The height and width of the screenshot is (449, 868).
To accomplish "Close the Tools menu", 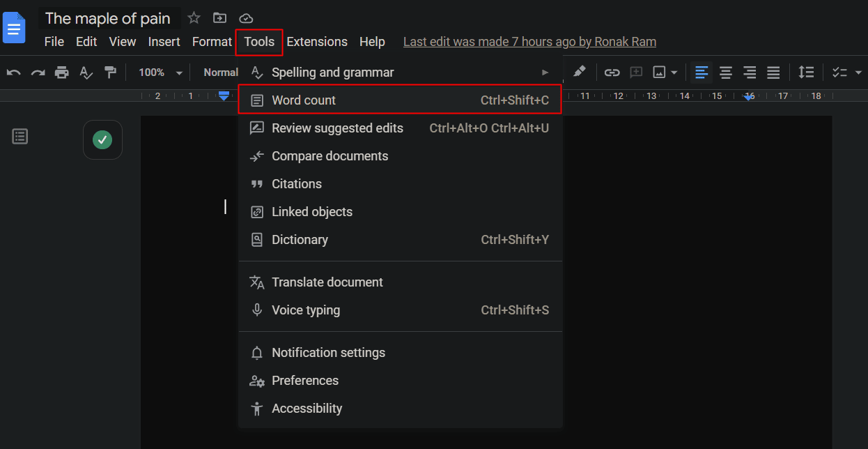I will click(x=259, y=42).
